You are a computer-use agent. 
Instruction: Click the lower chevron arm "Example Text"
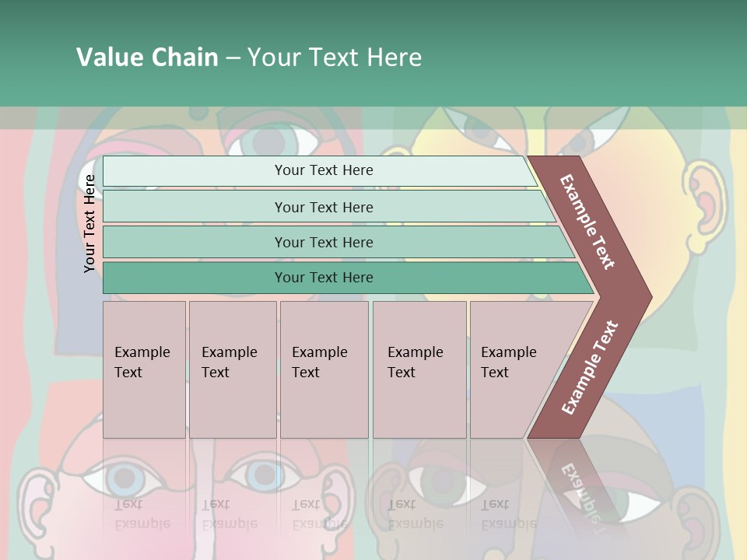(x=590, y=367)
